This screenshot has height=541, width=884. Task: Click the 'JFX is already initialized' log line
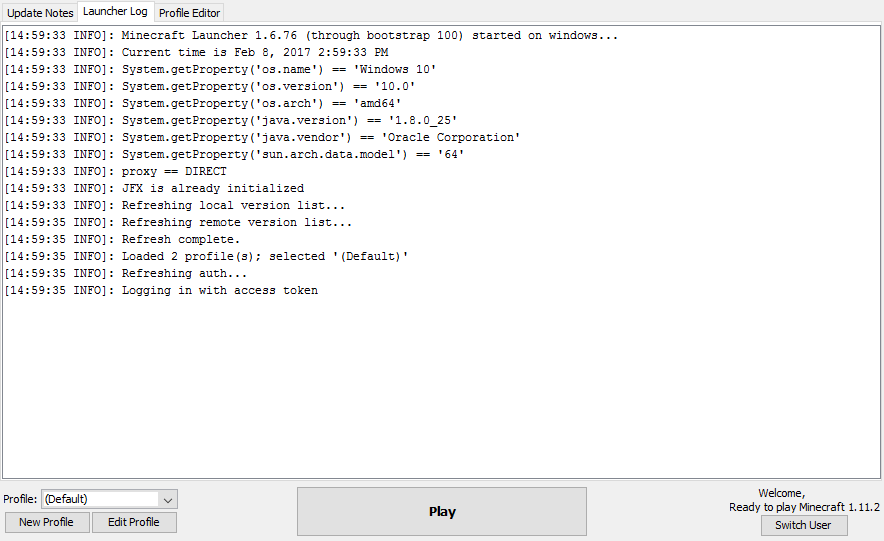[160, 188]
